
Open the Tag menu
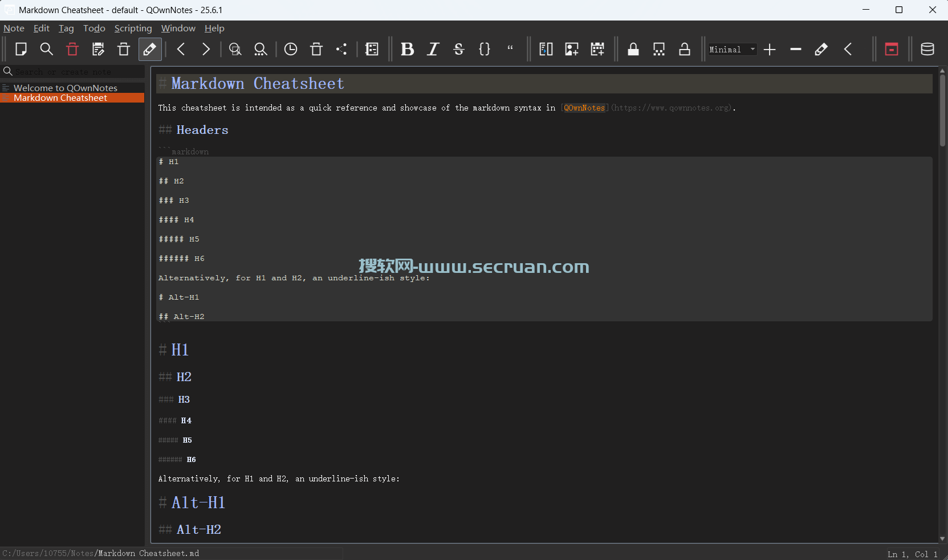(66, 28)
